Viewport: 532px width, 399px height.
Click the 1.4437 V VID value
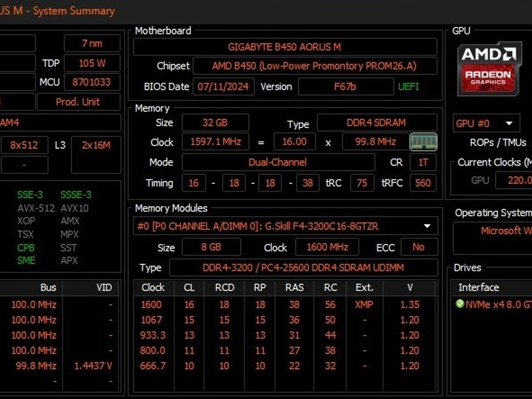(x=93, y=366)
